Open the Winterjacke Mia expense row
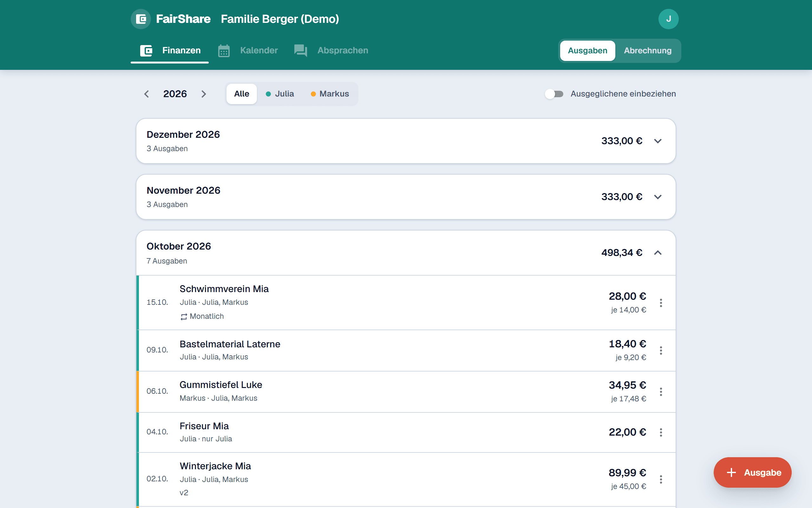 (406, 479)
